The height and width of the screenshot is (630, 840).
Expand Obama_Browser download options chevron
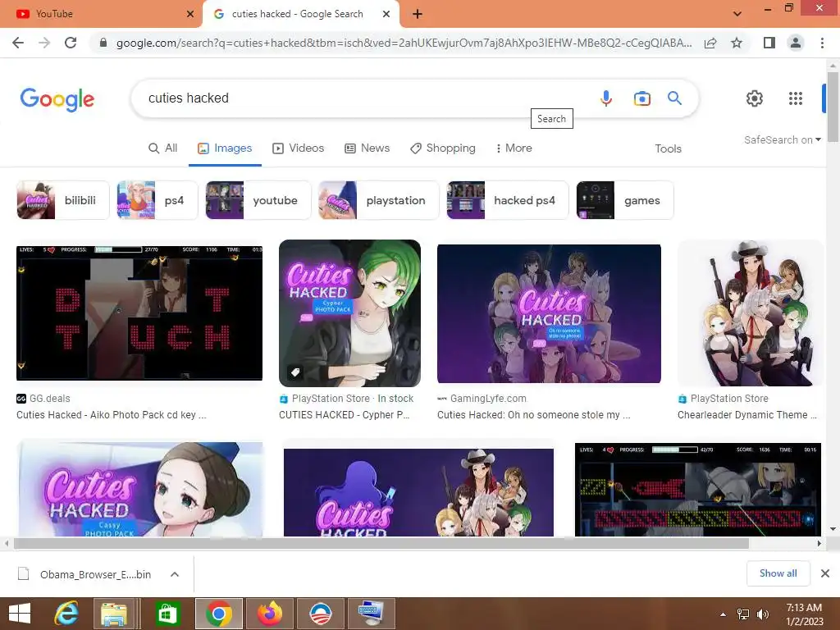[175, 574]
